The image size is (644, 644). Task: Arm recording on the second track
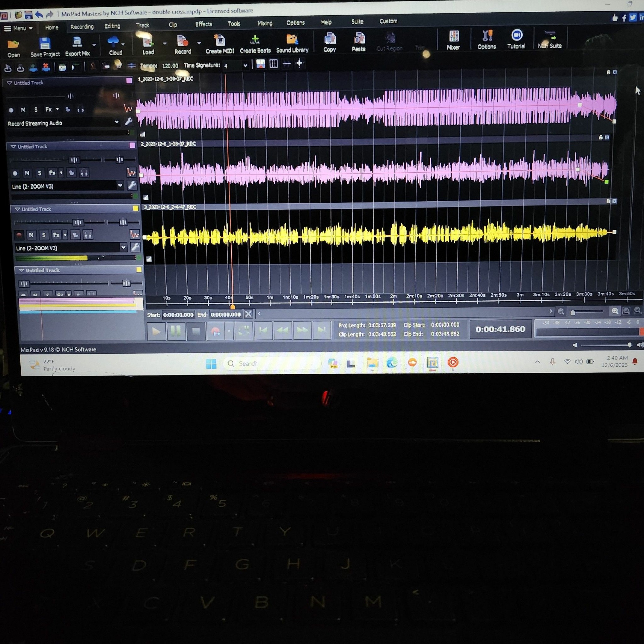point(15,173)
